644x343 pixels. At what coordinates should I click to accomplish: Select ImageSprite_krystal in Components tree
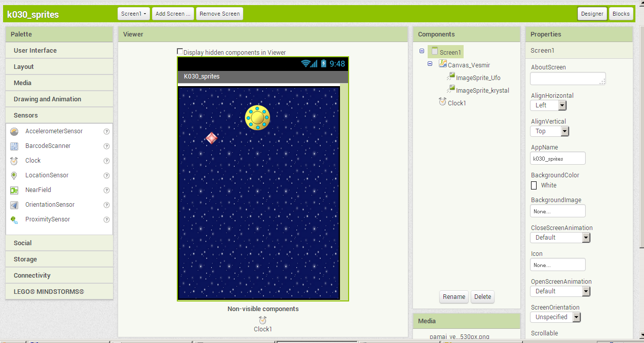pos(482,90)
